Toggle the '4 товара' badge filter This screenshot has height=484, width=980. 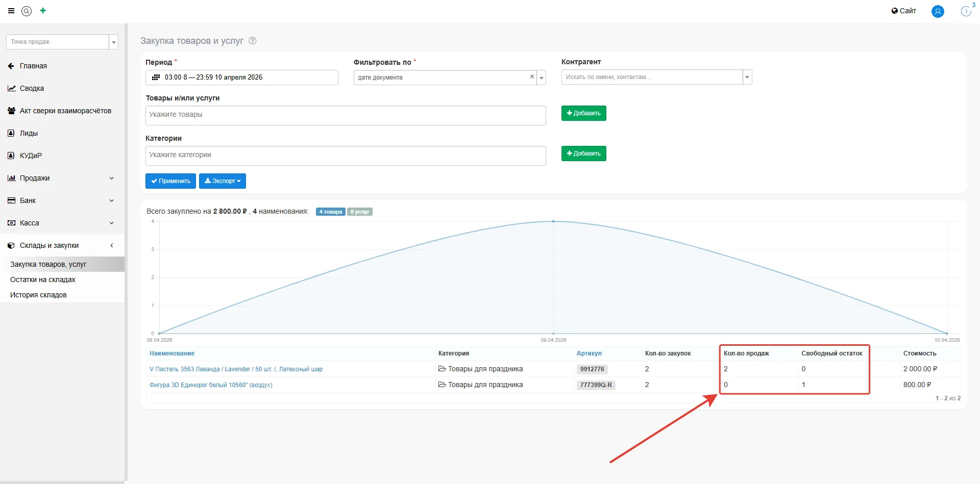(330, 212)
